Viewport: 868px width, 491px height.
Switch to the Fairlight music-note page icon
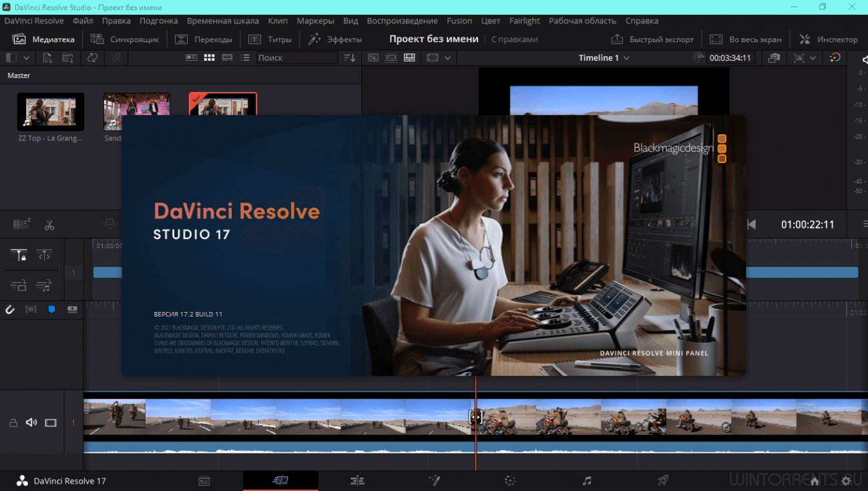587,481
